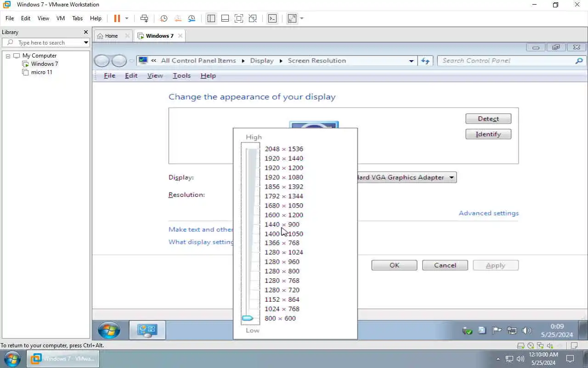Open power options arrow beside Pause
Image resolution: width=588 pixels, height=368 pixels.
pyautogui.click(x=127, y=18)
